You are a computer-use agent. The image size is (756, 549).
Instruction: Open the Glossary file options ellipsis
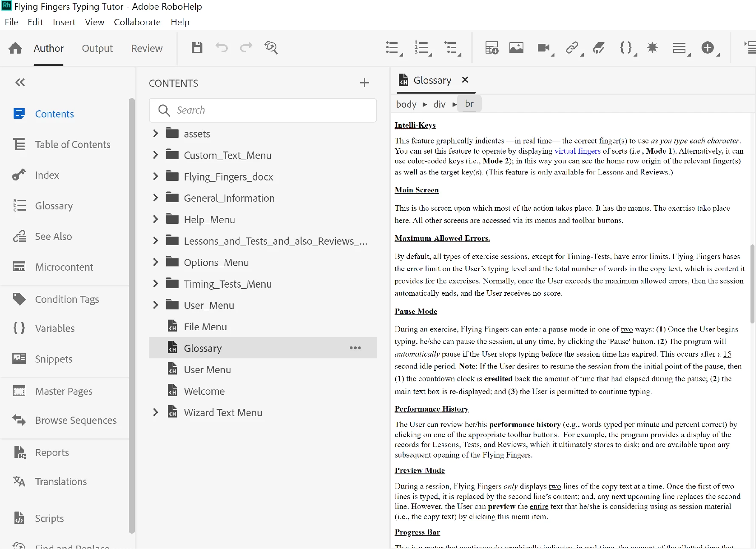coord(355,348)
